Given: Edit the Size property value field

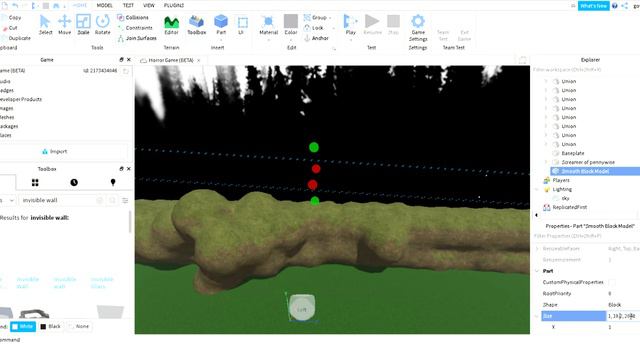Looking at the screenshot, I should pos(623,316).
